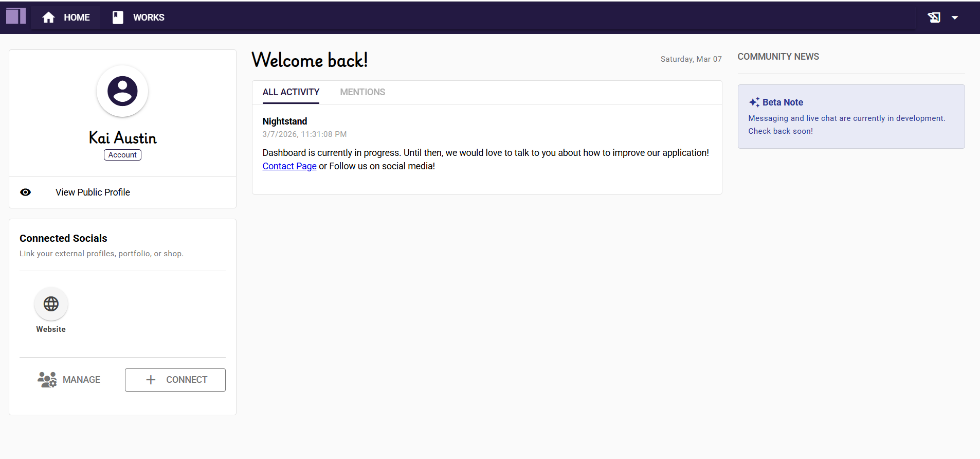Screen dimensions: 980x459
Task: Expand the account dropdown arrow
Action: 955,17
